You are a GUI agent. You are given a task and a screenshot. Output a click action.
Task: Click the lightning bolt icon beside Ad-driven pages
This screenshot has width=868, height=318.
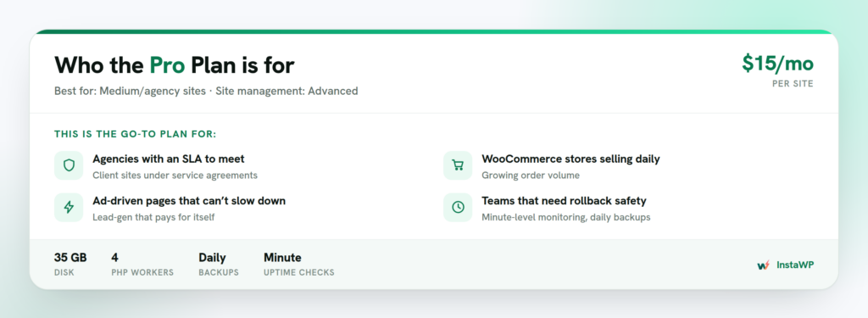(x=69, y=207)
